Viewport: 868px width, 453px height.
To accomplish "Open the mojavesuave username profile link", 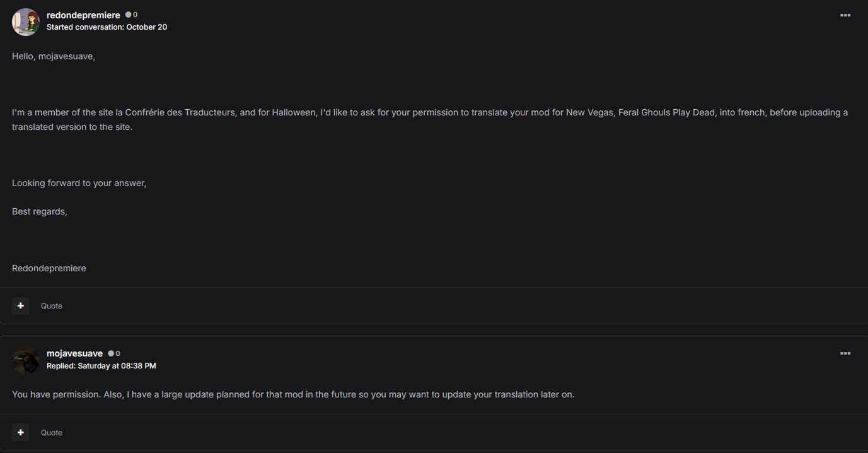I will tap(74, 353).
